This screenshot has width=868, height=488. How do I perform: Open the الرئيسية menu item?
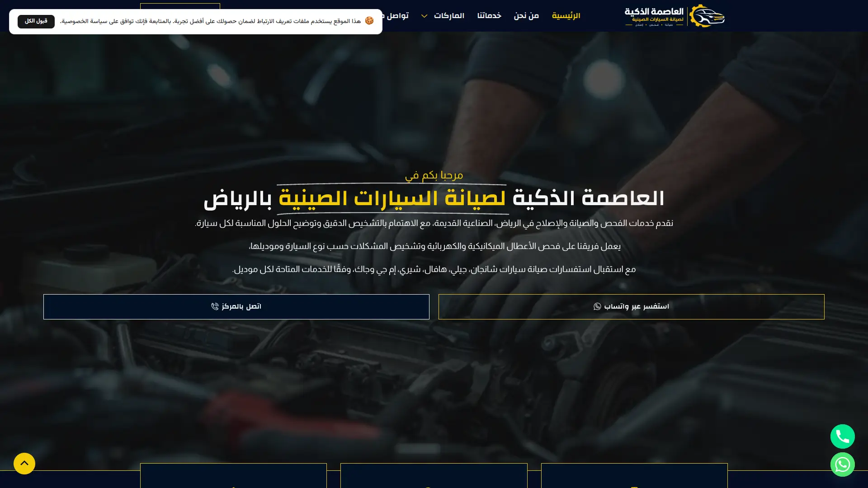coord(566,16)
